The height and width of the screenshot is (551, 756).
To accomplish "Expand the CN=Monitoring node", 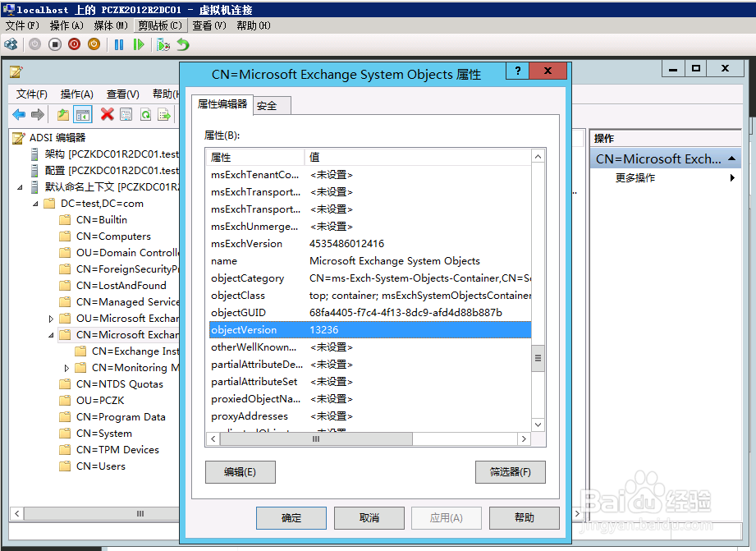I will [66, 368].
